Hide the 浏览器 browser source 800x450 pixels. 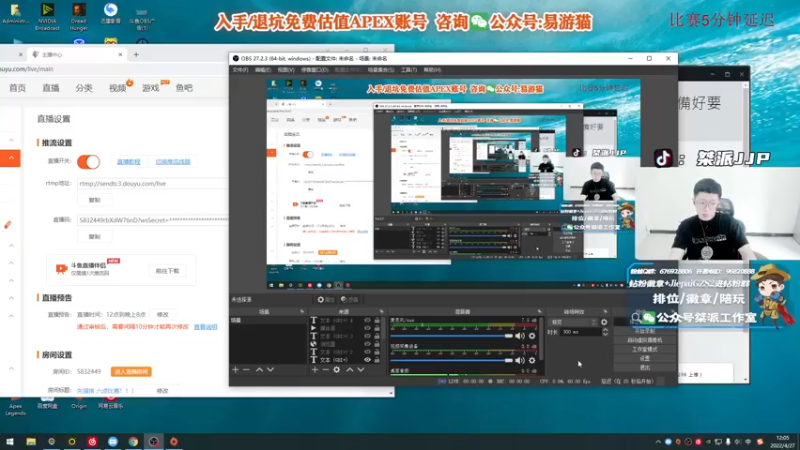[x=367, y=344]
